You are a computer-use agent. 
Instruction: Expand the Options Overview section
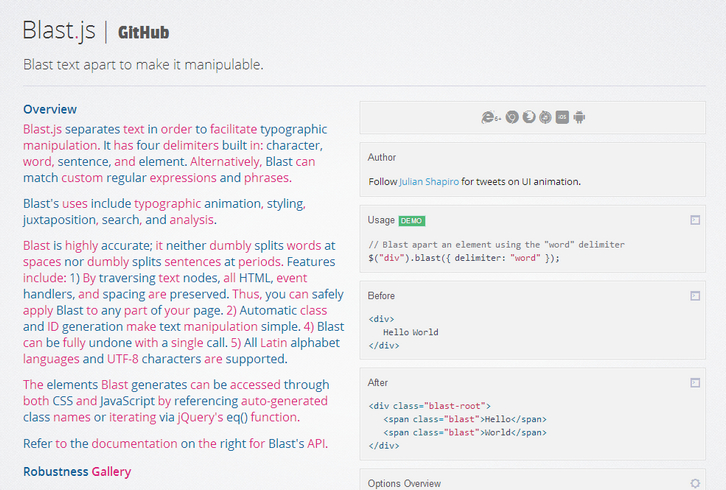404,483
